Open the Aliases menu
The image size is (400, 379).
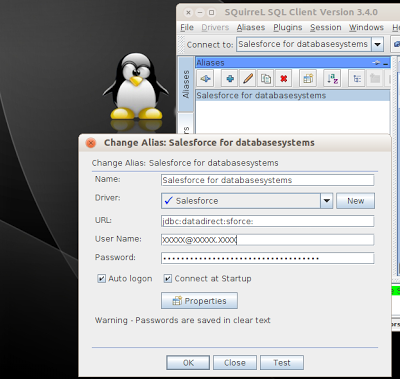click(251, 27)
